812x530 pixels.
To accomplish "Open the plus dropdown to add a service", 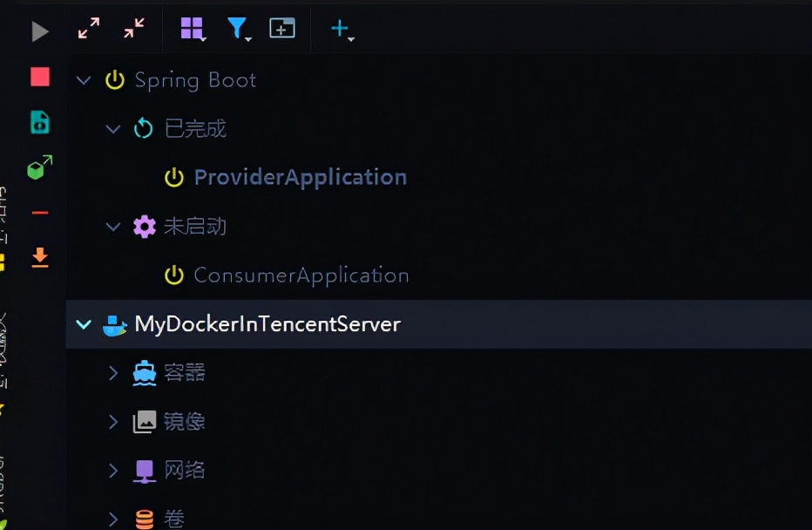I will (340, 29).
